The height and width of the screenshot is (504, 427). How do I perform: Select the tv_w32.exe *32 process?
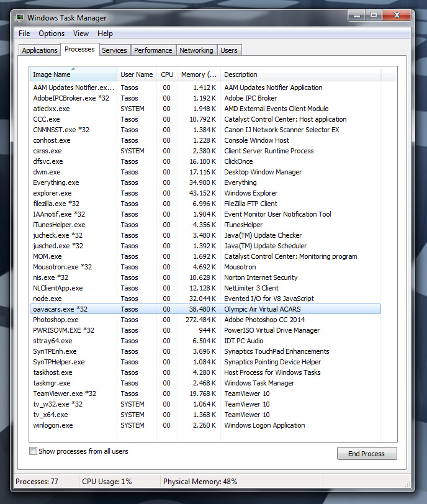205,404
